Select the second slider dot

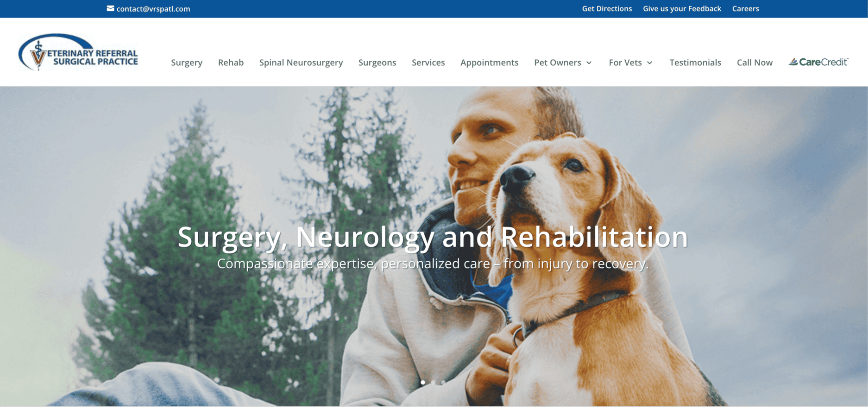[x=433, y=383]
